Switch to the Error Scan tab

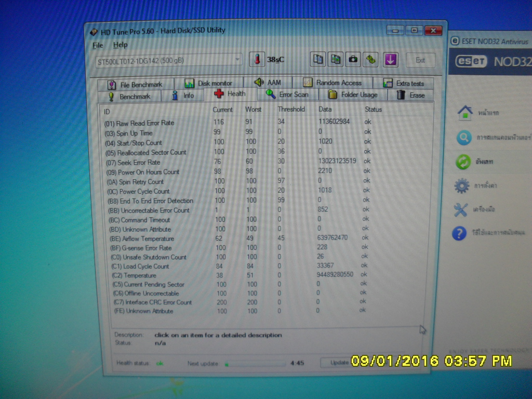(287, 95)
